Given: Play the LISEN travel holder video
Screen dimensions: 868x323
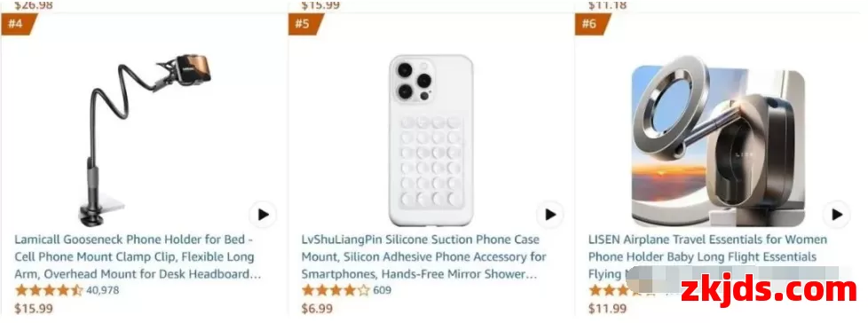Looking at the screenshot, I should [x=836, y=215].
